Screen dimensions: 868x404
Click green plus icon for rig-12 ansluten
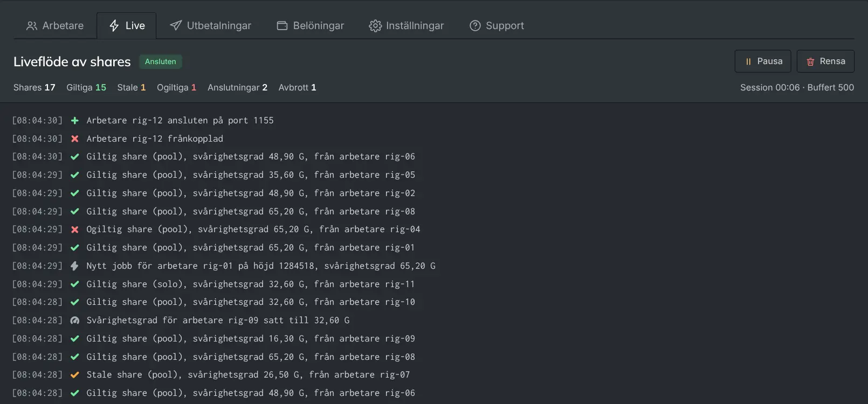pos(75,121)
